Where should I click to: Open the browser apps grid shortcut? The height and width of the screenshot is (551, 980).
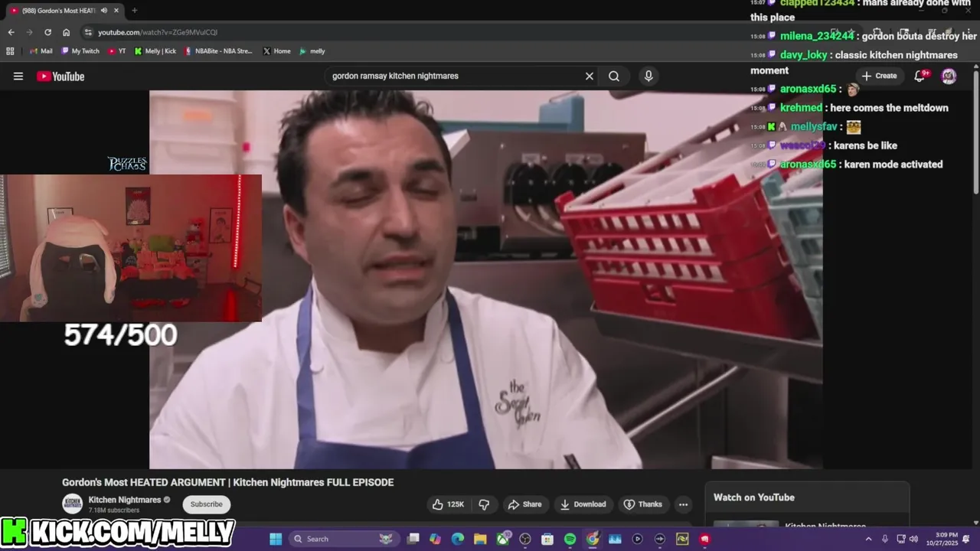tap(10, 51)
